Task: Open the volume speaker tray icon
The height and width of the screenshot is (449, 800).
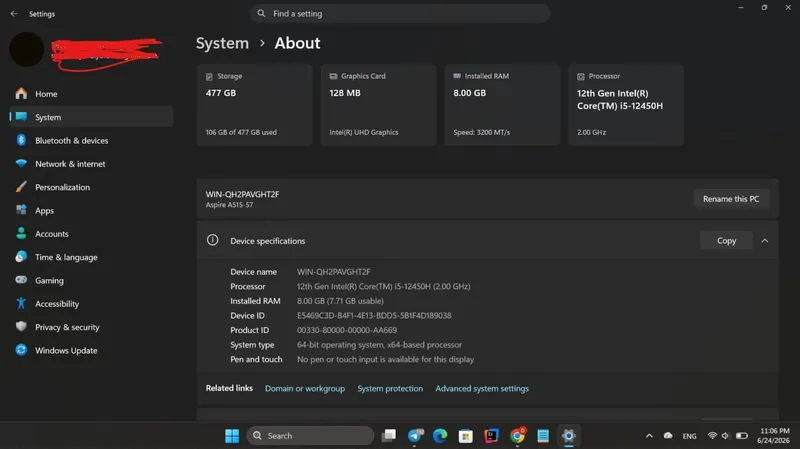Action: pyautogui.click(x=725, y=436)
